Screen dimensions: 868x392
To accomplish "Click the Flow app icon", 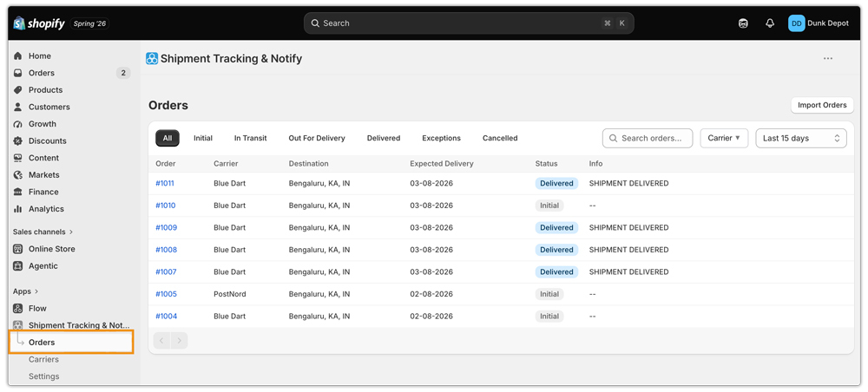I will point(18,309).
